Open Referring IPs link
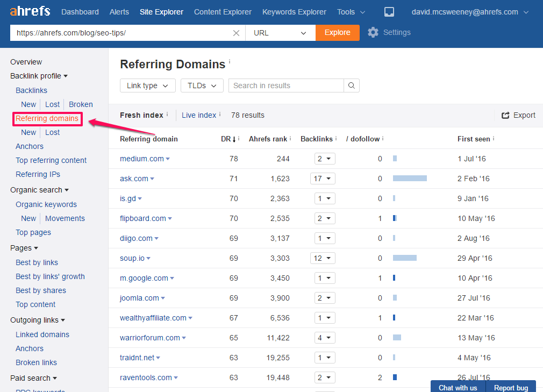543x392 pixels. (x=38, y=174)
